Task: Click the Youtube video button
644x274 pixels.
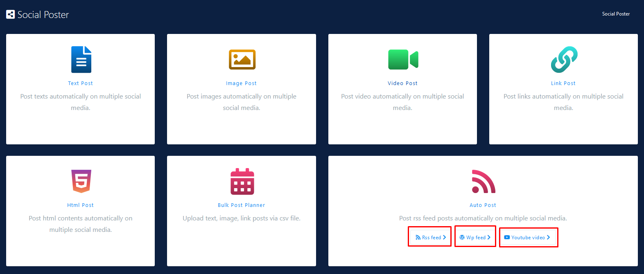Action: point(528,238)
